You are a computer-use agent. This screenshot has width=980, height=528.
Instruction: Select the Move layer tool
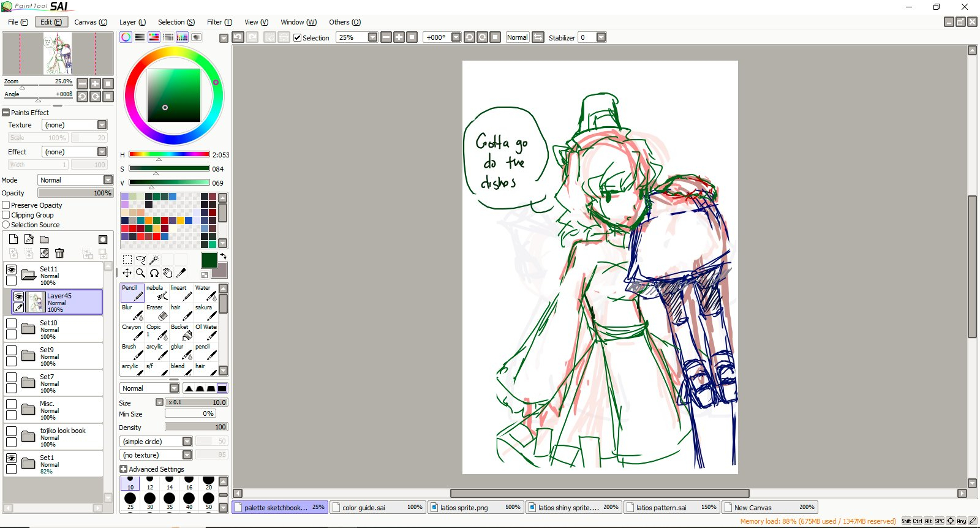coord(127,273)
